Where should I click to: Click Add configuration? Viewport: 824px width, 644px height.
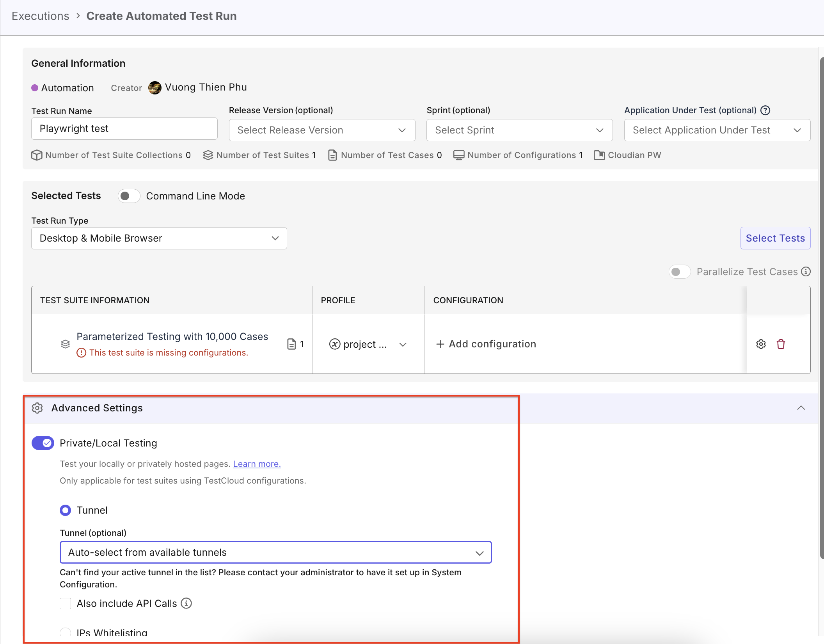coord(486,344)
